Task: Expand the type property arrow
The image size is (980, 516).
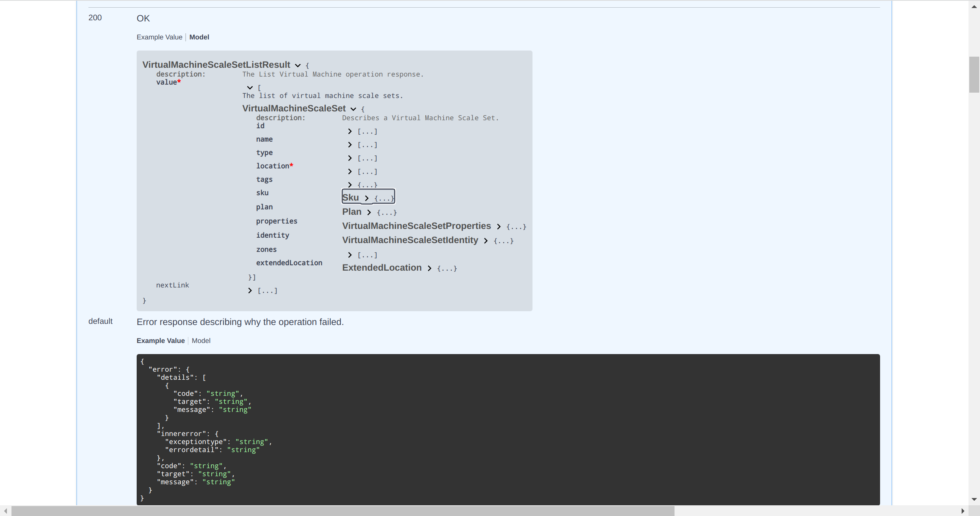Action: click(350, 158)
